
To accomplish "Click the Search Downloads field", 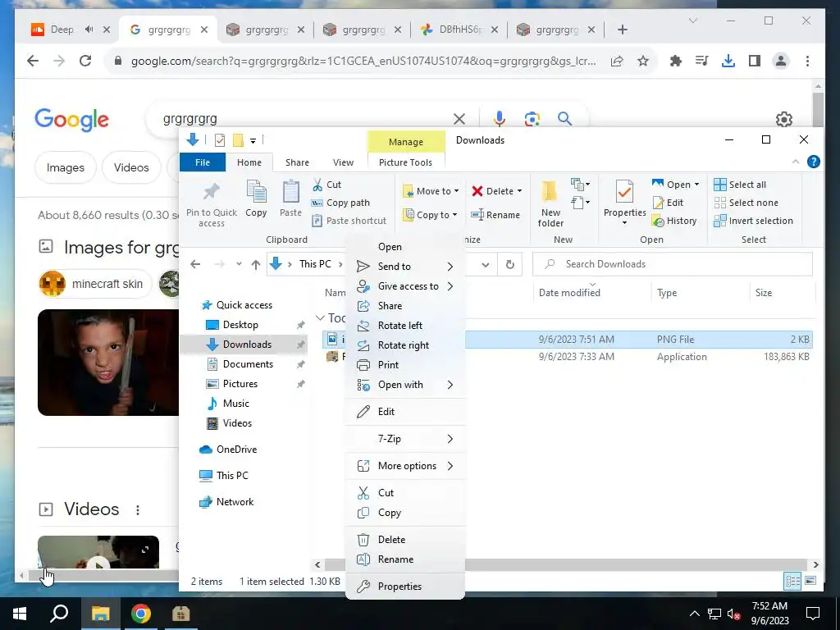I will [673, 264].
